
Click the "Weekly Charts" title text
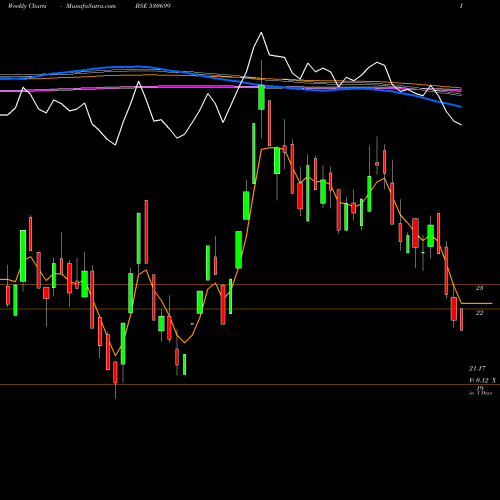(x=27, y=6)
